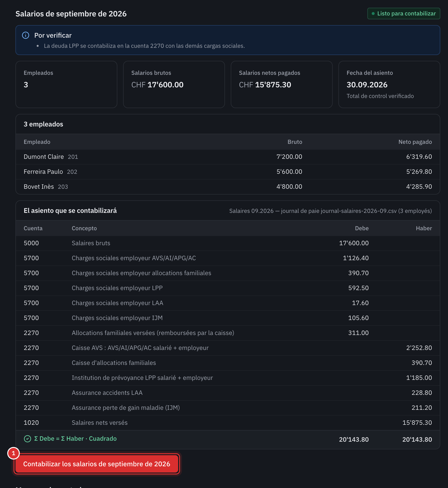Click the LPP credit amount 1'185.00
Viewport: 448px width, 488px height.
419,378
